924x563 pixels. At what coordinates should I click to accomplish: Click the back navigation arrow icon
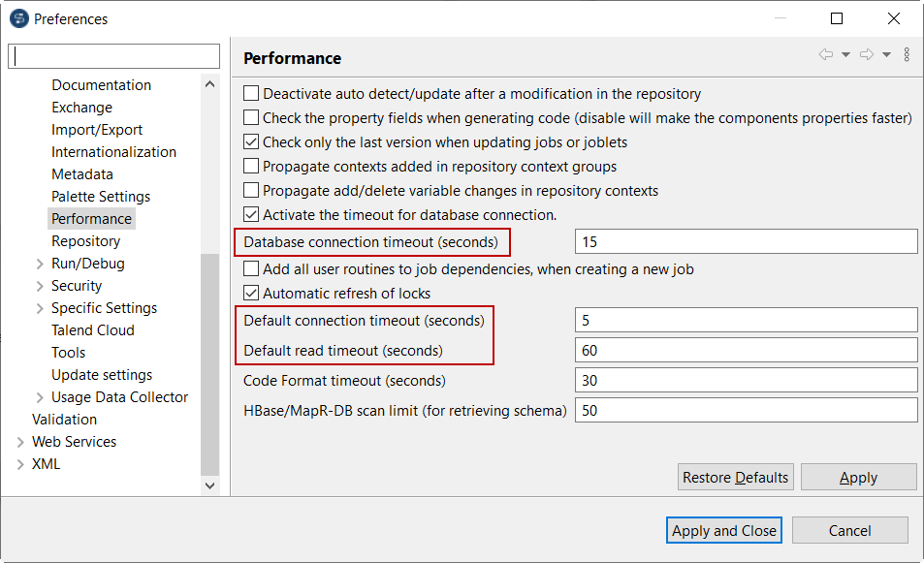pyautogui.click(x=826, y=55)
